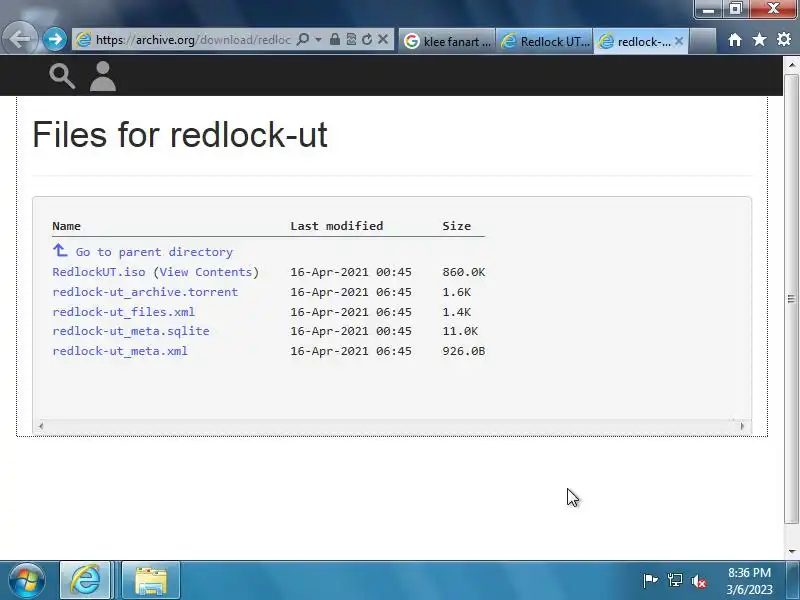The width and height of the screenshot is (800, 600).
Task: Click the network tray icon
Action: point(674,580)
